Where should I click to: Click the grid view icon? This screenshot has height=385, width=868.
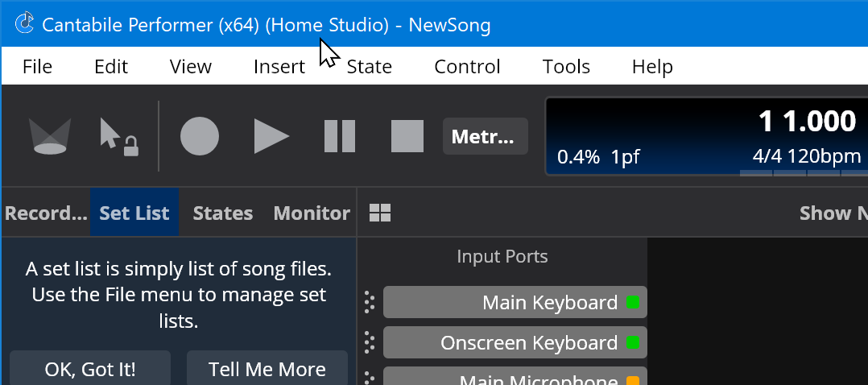pyautogui.click(x=380, y=213)
